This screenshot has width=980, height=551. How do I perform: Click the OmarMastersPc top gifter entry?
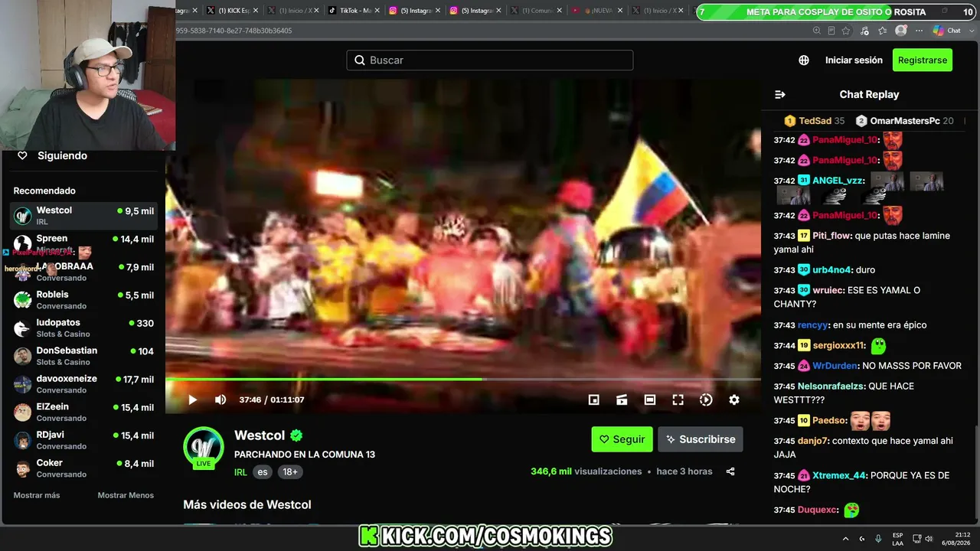tap(904, 121)
